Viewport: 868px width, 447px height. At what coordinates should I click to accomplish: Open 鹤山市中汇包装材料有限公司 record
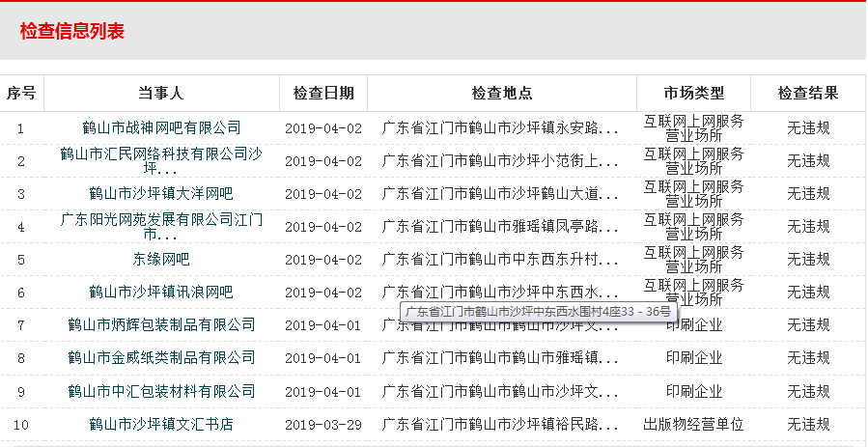coord(161,391)
